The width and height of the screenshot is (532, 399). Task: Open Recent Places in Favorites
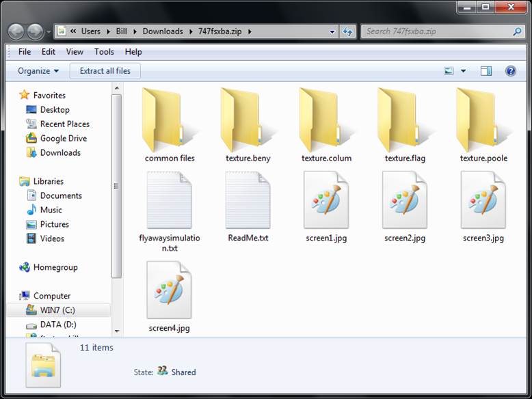(64, 124)
